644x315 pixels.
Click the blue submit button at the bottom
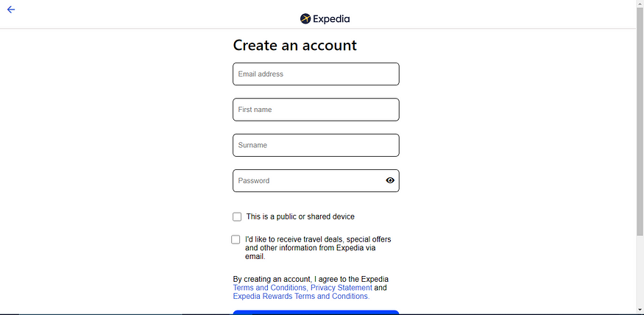click(x=316, y=312)
